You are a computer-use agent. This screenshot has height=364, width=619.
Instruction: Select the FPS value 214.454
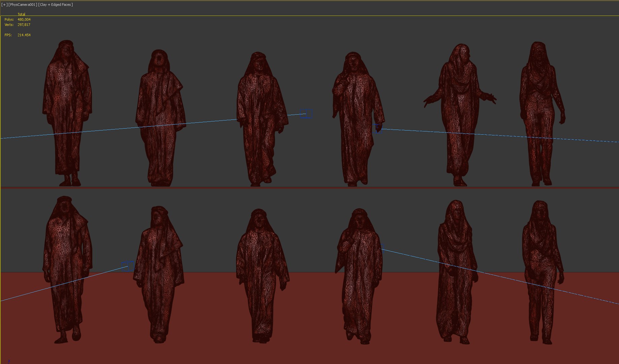click(x=24, y=35)
